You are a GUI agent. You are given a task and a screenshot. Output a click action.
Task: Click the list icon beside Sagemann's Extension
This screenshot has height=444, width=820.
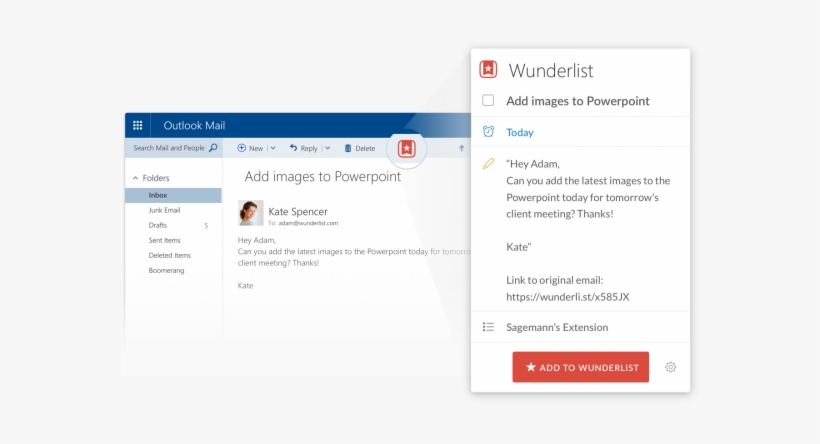point(488,327)
